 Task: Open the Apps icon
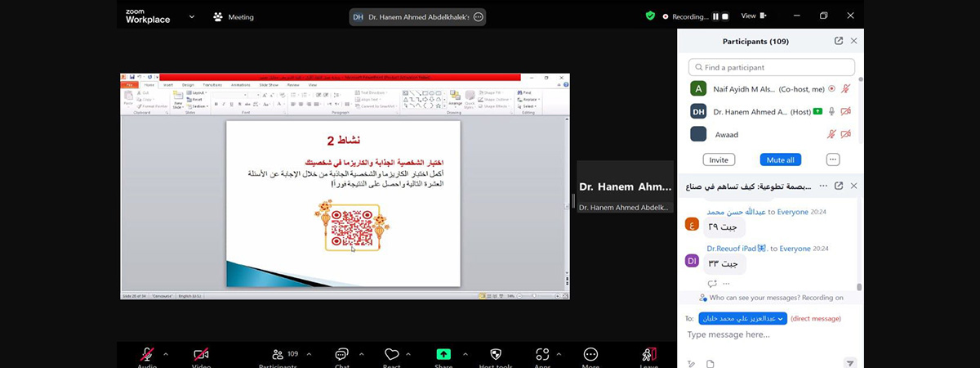(x=542, y=354)
